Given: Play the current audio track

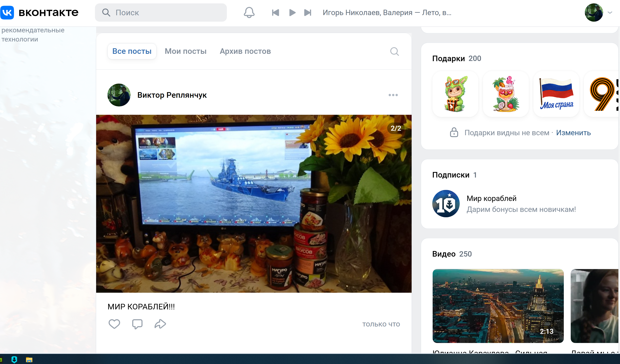Looking at the screenshot, I should coord(292,13).
